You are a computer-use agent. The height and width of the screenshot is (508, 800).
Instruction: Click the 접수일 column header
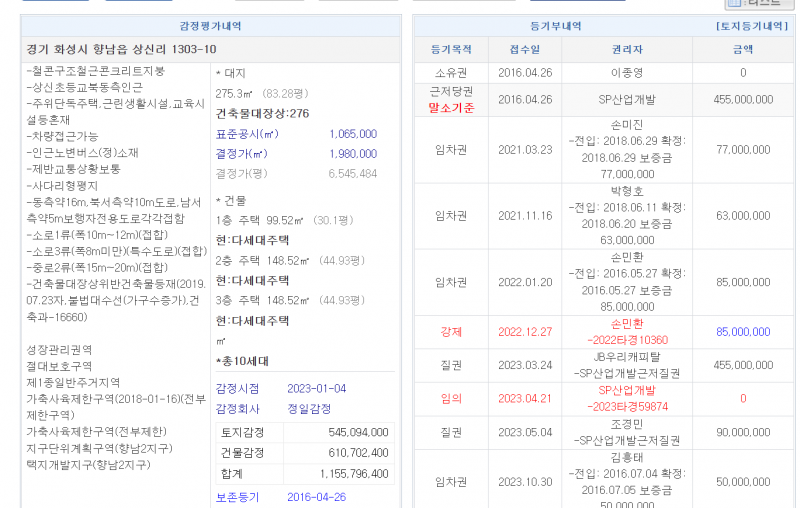click(524, 49)
